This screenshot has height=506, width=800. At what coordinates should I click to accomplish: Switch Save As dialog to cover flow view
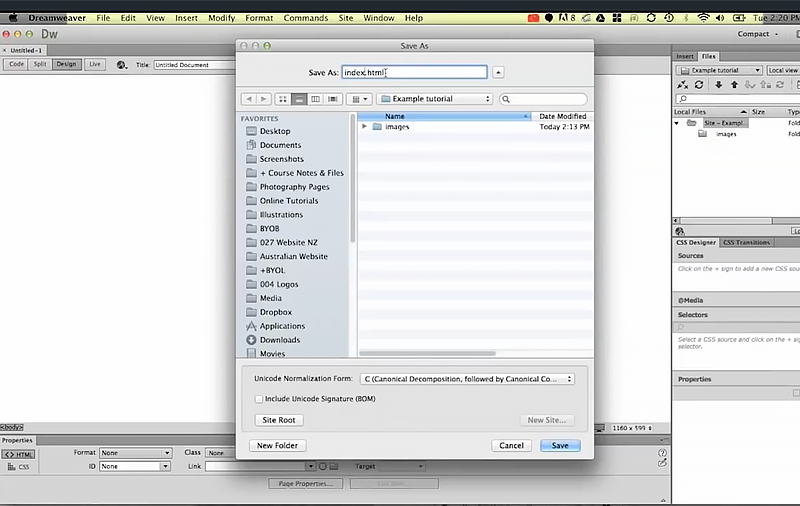tap(333, 99)
